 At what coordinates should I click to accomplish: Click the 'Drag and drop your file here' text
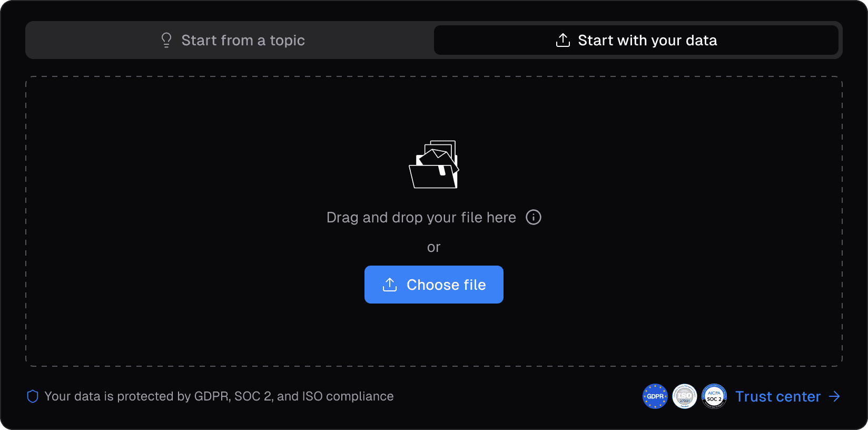click(x=421, y=217)
